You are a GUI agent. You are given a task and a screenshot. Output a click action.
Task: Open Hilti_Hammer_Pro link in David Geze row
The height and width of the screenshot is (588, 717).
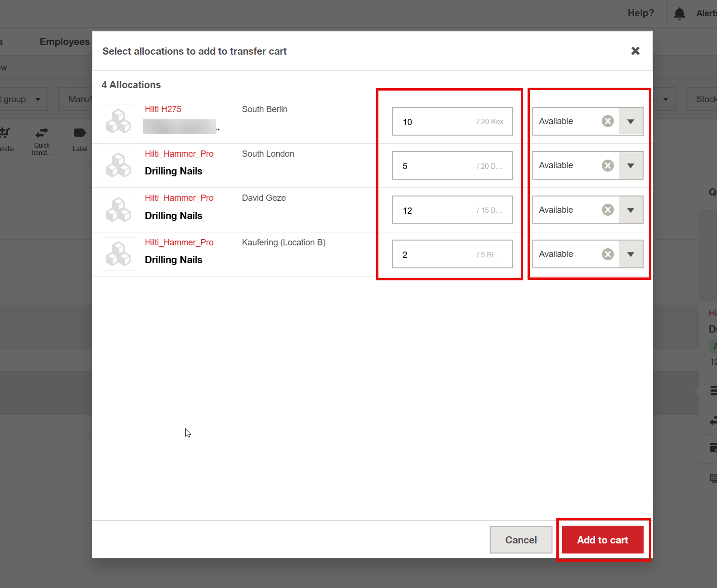pyautogui.click(x=179, y=198)
